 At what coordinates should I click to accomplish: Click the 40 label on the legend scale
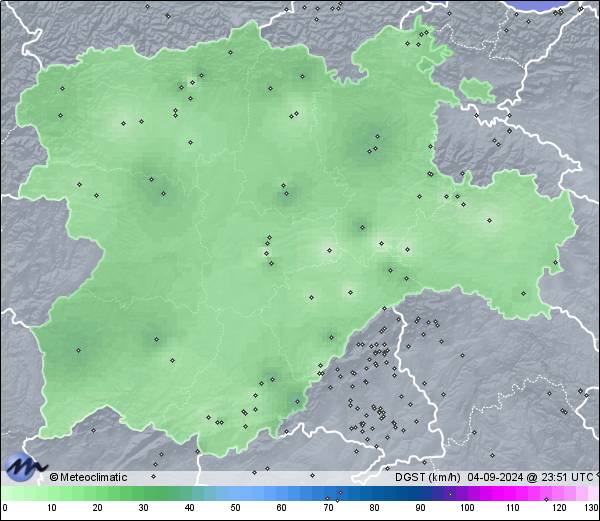click(x=189, y=508)
